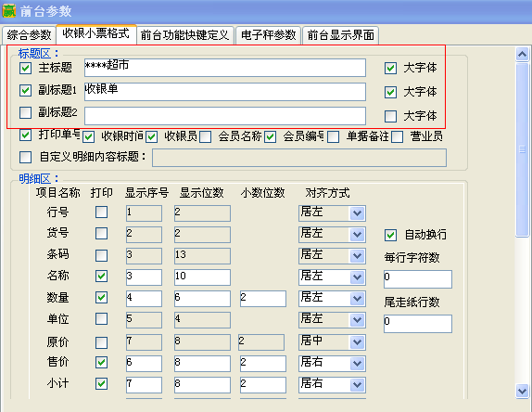Enable the 副标题2 checkbox
The image size is (532, 412).
(x=25, y=112)
